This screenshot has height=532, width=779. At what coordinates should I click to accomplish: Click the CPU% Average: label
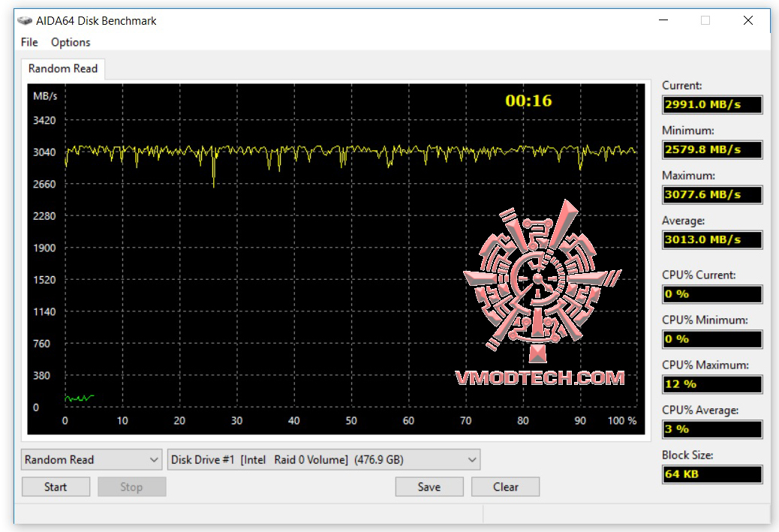pyautogui.click(x=700, y=410)
